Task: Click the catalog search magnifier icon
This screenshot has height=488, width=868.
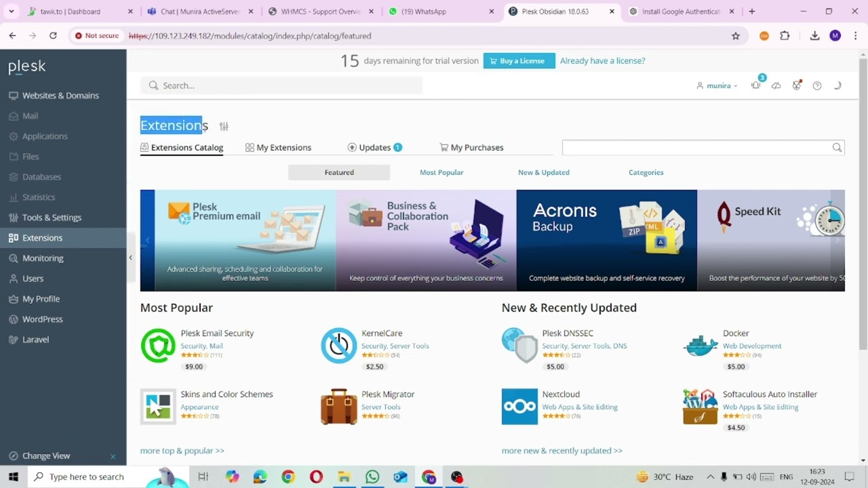Action: pos(837,148)
